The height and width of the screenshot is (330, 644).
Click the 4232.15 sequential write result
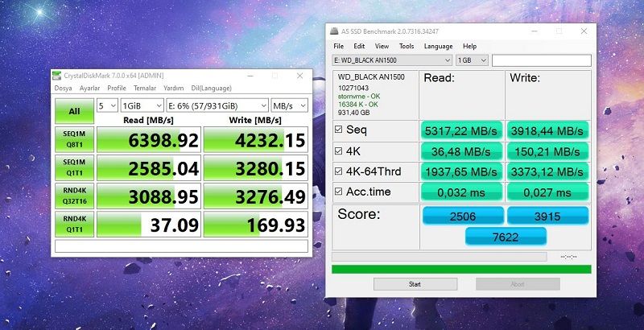coord(255,139)
